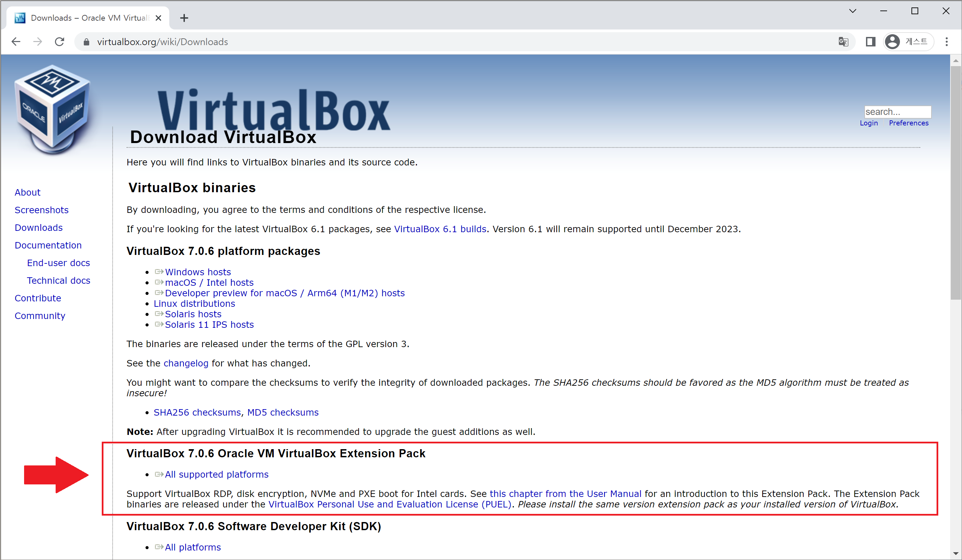962x560 pixels.
Task: Open End-user docs sidebar link
Action: coord(58,262)
